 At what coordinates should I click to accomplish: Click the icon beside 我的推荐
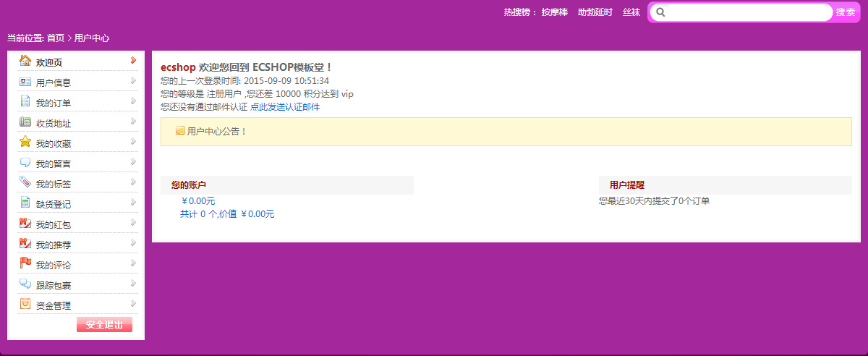tap(25, 244)
